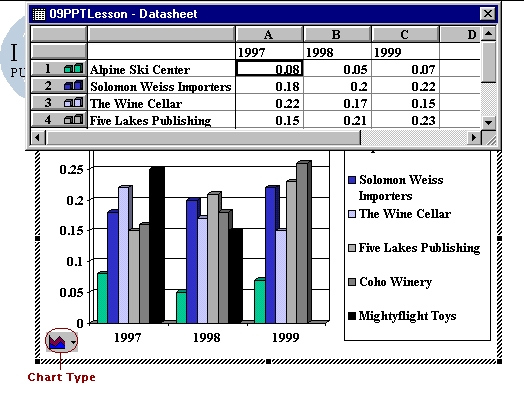Screen dimensions: 524x397
Task: Click the horizontal scrollbar thumb
Action: (x=203, y=137)
